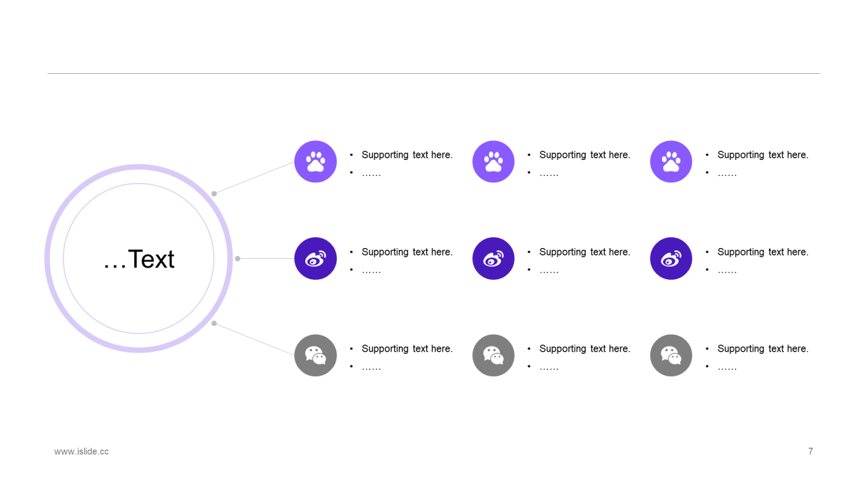Click the "……" bullet beside middle paw icon
This screenshot has height=488, width=868.
(549, 174)
